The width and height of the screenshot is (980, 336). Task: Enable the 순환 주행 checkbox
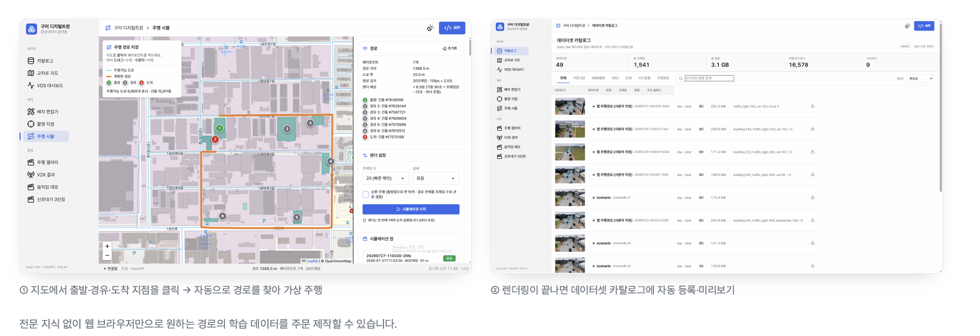[x=366, y=194]
